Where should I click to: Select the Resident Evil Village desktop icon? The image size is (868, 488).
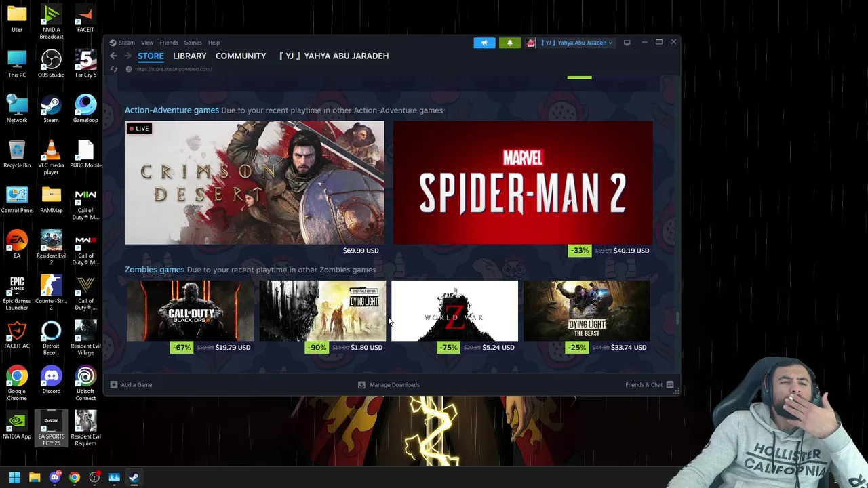(85, 338)
